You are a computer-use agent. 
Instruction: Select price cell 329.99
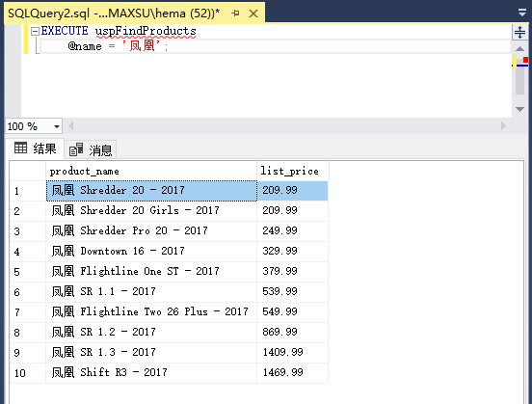pyautogui.click(x=292, y=252)
